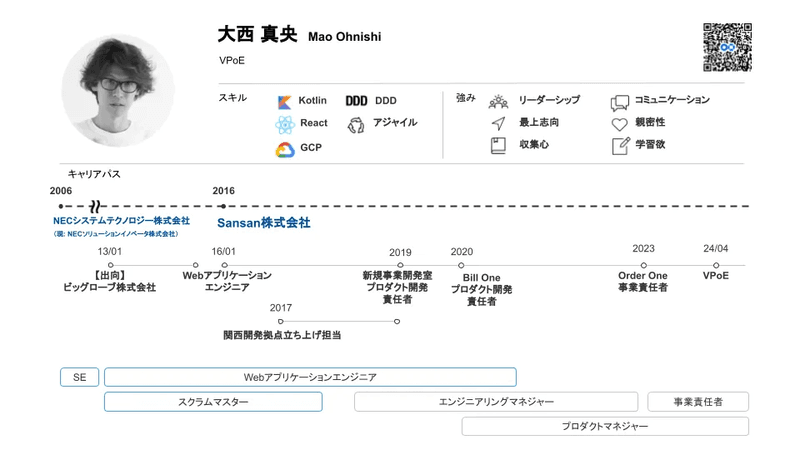
Task: Click the 24/04 VPoE timeline marker
Action: pyautogui.click(x=716, y=265)
